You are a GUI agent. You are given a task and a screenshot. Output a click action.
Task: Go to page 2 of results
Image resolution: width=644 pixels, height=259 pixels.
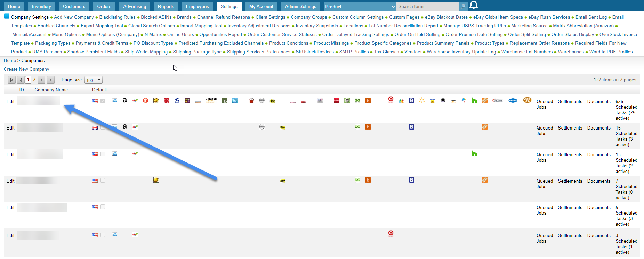point(34,80)
